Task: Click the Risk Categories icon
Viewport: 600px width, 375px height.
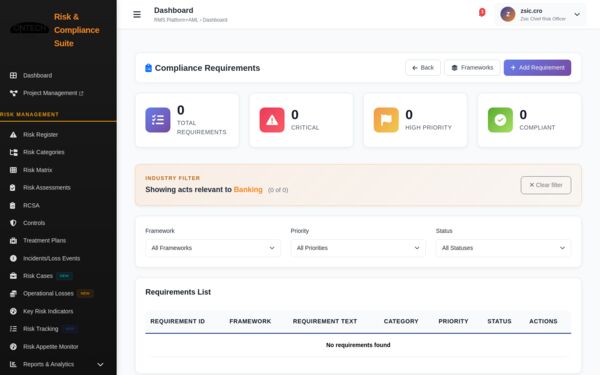Action: point(13,152)
